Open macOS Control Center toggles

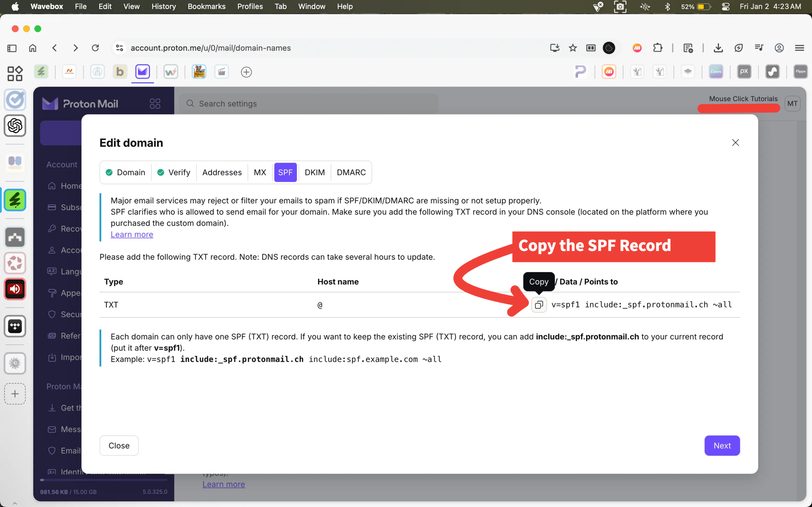point(726,6)
